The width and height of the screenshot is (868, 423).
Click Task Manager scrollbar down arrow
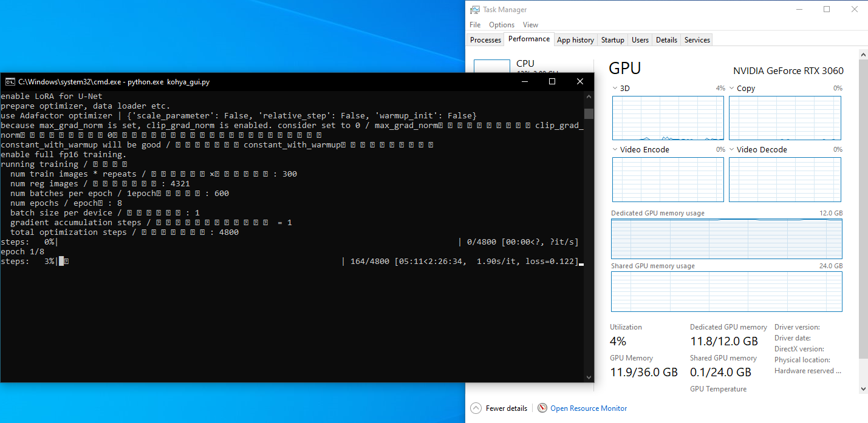(x=863, y=389)
